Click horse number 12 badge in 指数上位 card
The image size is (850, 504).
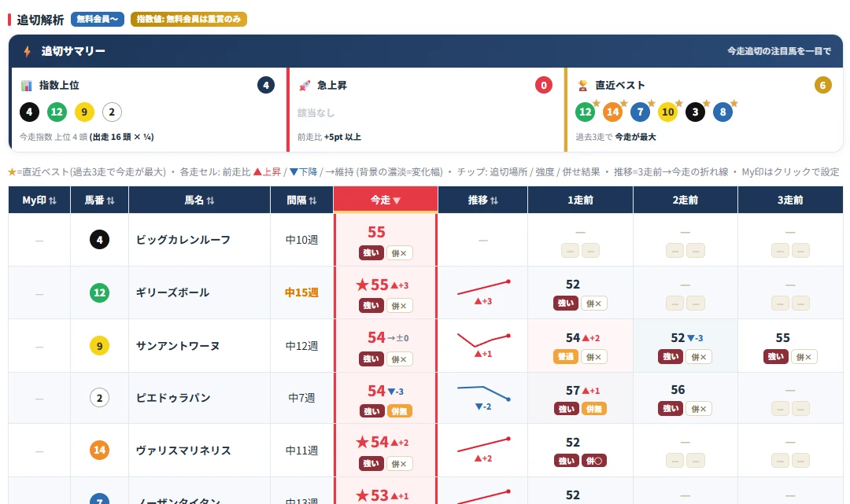coord(57,112)
